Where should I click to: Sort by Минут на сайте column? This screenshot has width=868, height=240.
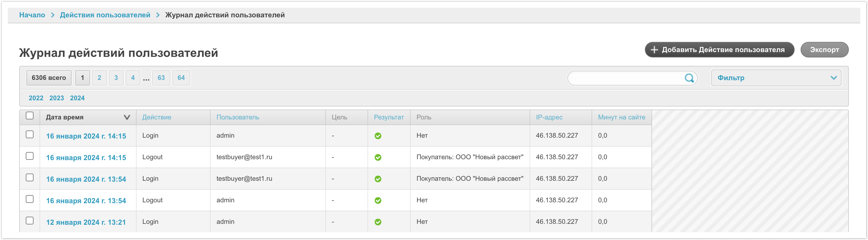pos(621,118)
